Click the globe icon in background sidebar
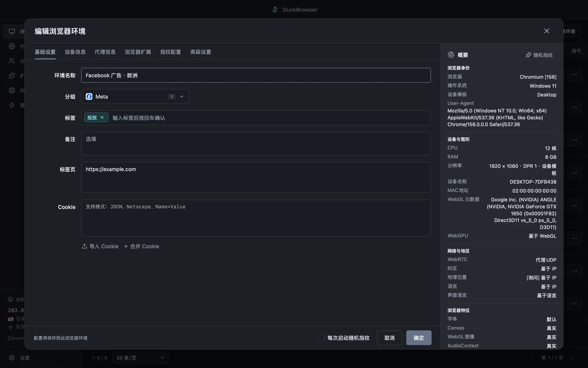588x368 pixels. (x=12, y=46)
